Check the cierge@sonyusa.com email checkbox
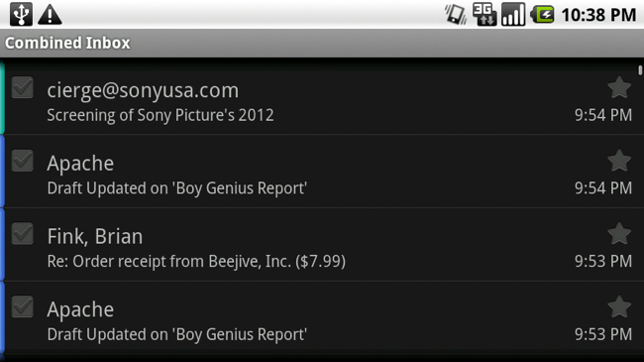Screen dimensions: 644x362 click(x=23, y=87)
